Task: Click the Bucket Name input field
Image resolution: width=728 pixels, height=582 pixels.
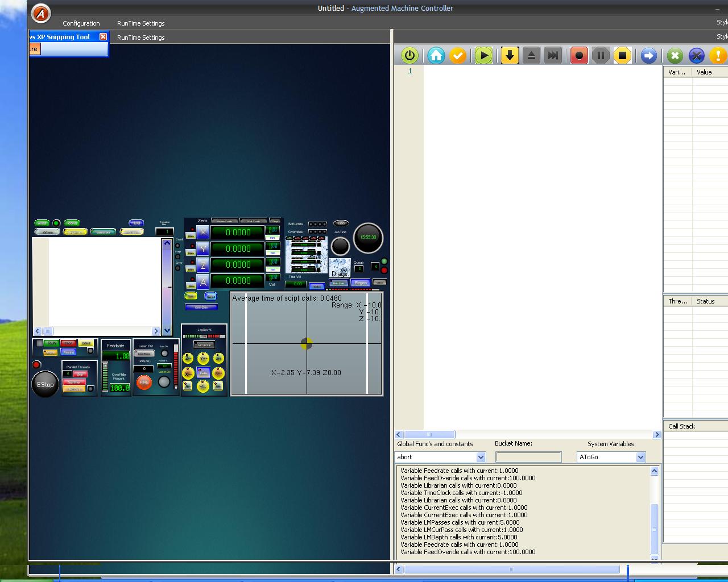Action: [528, 457]
